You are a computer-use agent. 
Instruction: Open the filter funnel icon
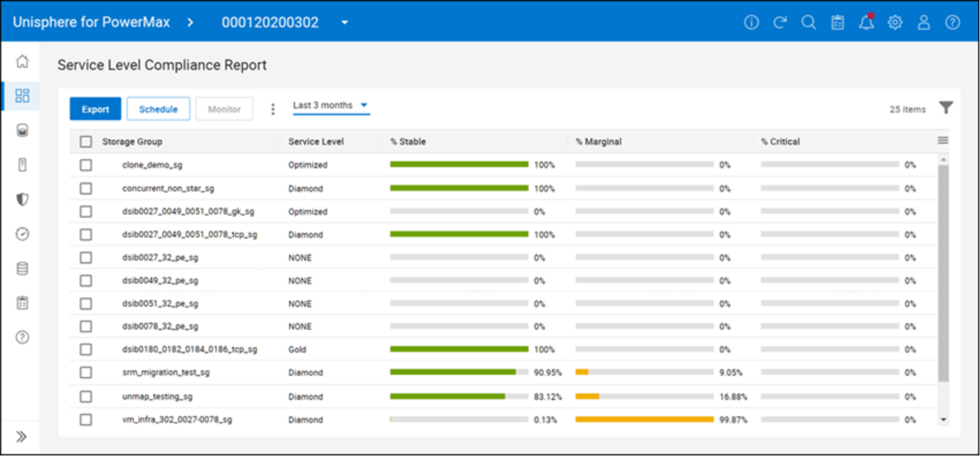pos(946,108)
